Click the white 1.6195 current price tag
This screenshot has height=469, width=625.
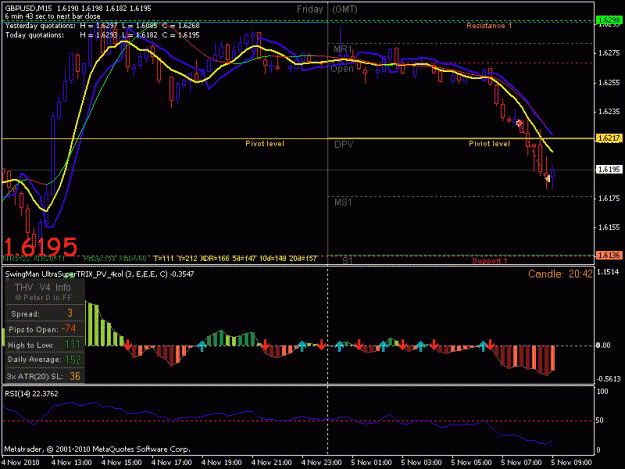608,169
